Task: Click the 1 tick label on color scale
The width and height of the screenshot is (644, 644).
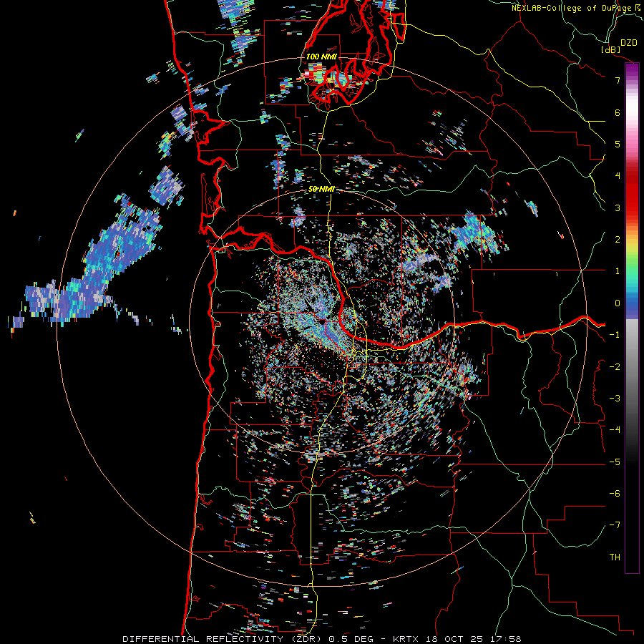Action: 618,271
